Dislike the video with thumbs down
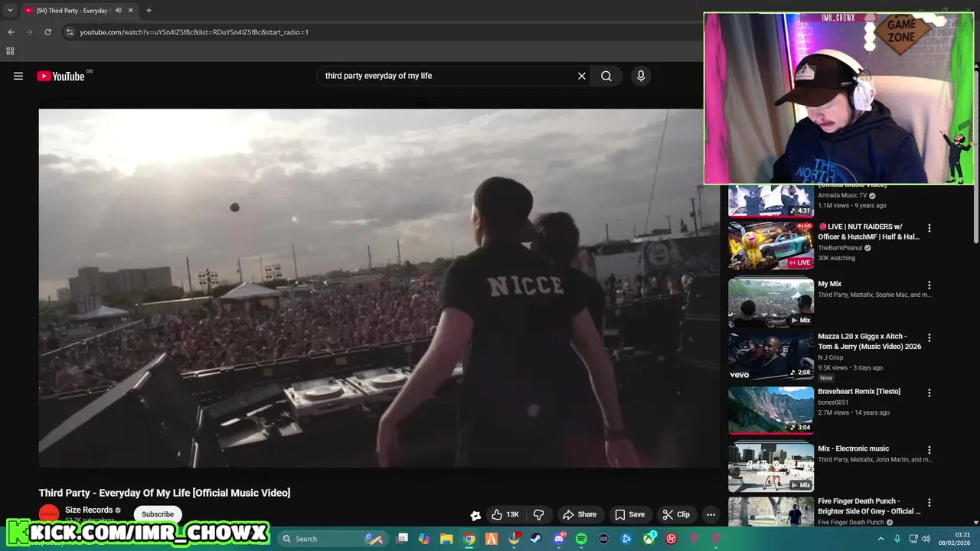980x551 pixels. coord(538,514)
